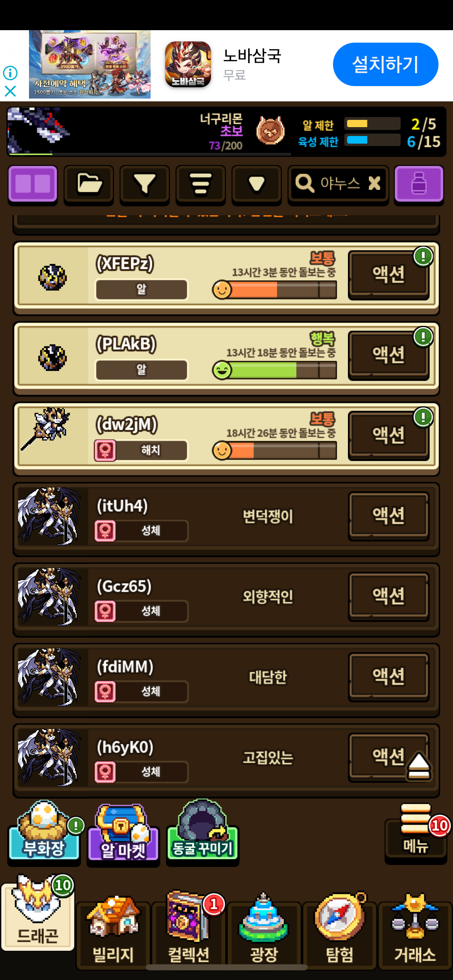Open the sort order lines menu

(201, 184)
